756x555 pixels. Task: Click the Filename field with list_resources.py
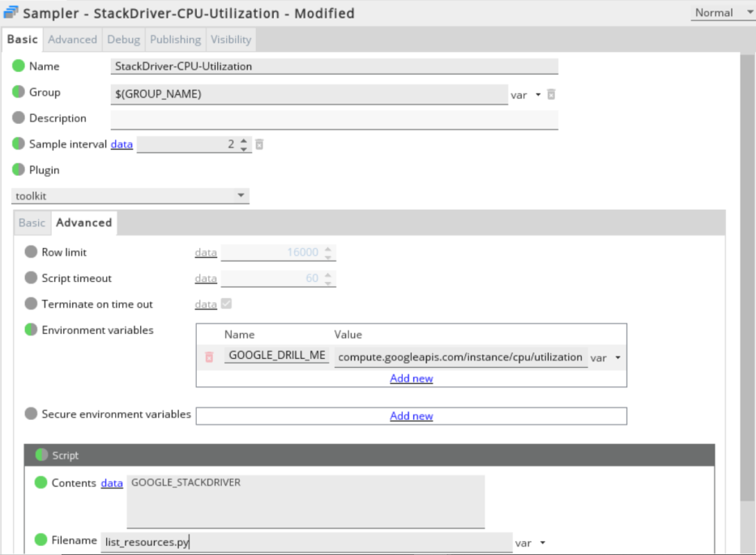pyautogui.click(x=306, y=542)
